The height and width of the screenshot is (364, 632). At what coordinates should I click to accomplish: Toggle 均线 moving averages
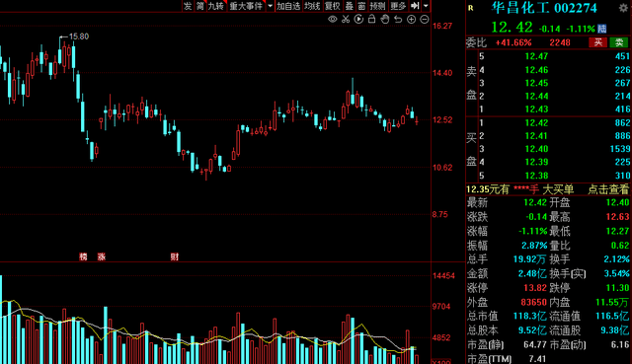tap(312, 6)
